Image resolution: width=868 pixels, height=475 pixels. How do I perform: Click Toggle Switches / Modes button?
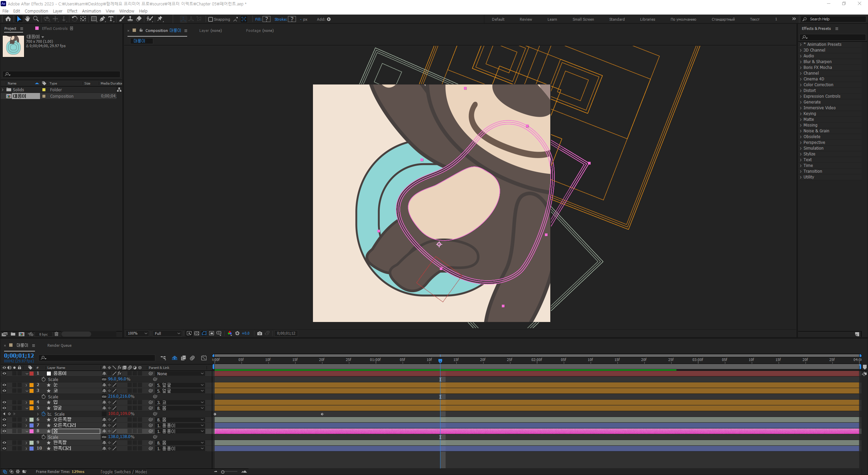point(124,472)
